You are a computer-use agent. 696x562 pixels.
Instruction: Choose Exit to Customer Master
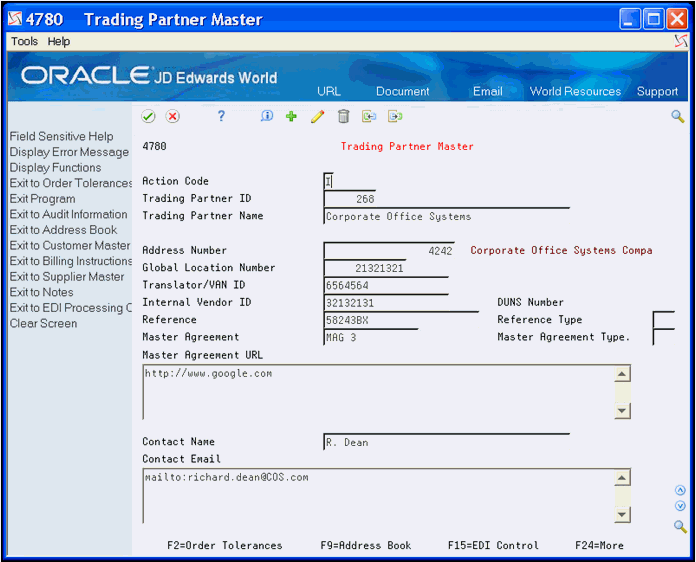click(x=70, y=245)
